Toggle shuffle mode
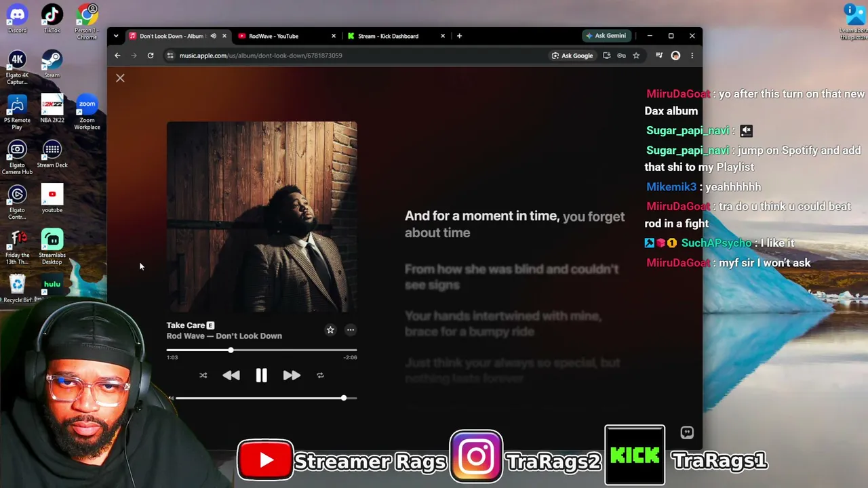Viewport: 868px width, 488px height. tap(203, 375)
